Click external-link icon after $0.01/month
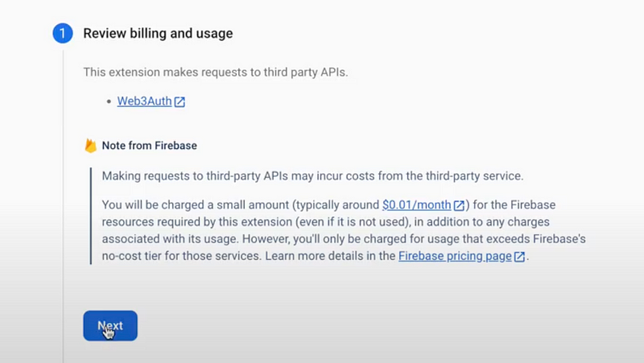 [x=459, y=205]
